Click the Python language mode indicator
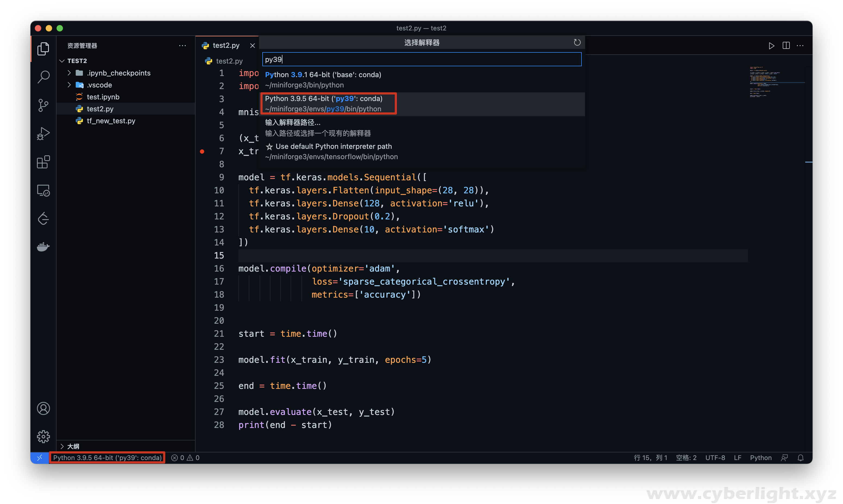This screenshot has width=843, height=504. 760,458
